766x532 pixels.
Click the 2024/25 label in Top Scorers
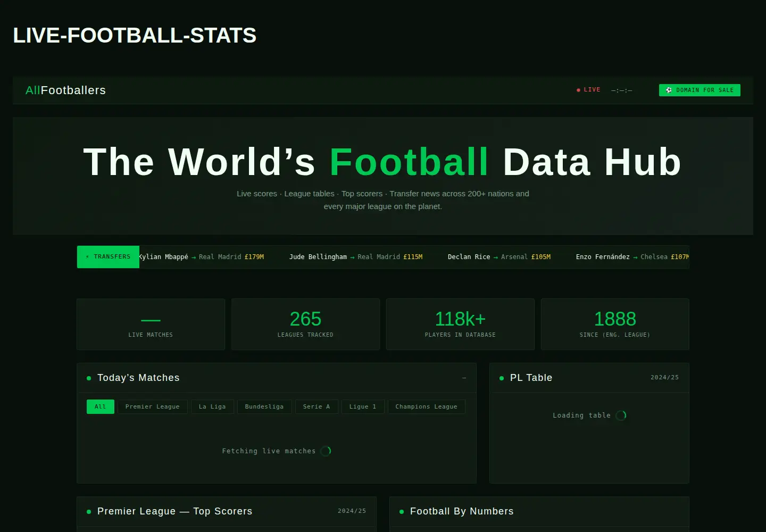352,511
